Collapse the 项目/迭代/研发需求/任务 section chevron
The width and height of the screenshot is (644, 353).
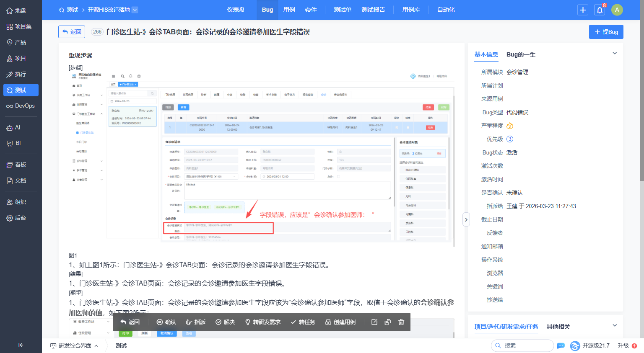click(x=615, y=325)
